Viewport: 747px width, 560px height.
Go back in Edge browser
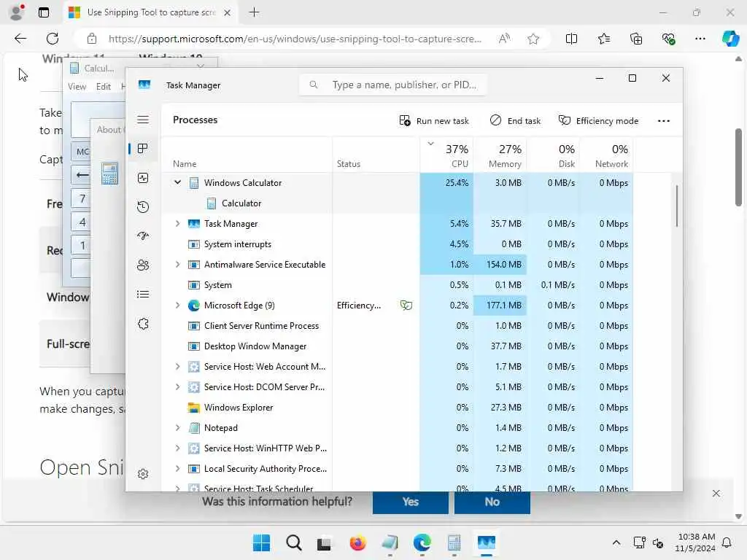pyautogui.click(x=20, y=39)
